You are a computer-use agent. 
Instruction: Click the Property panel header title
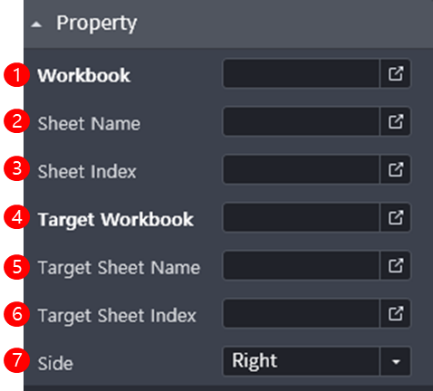point(96,24)
